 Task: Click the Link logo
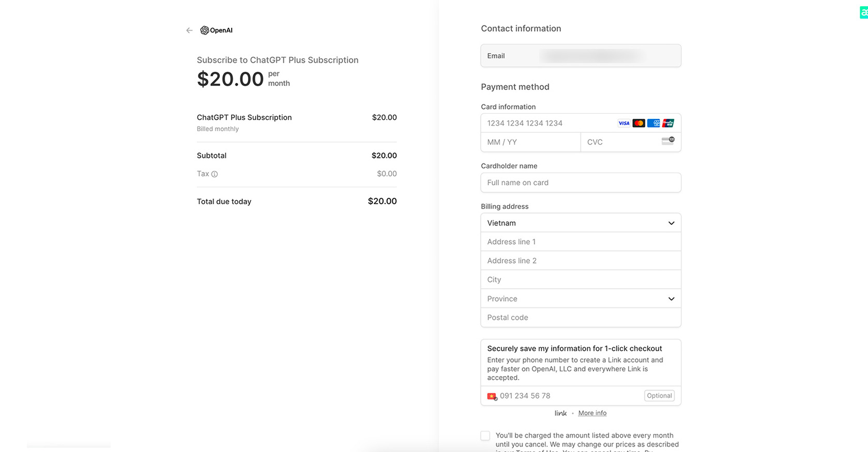click(560, 413)
